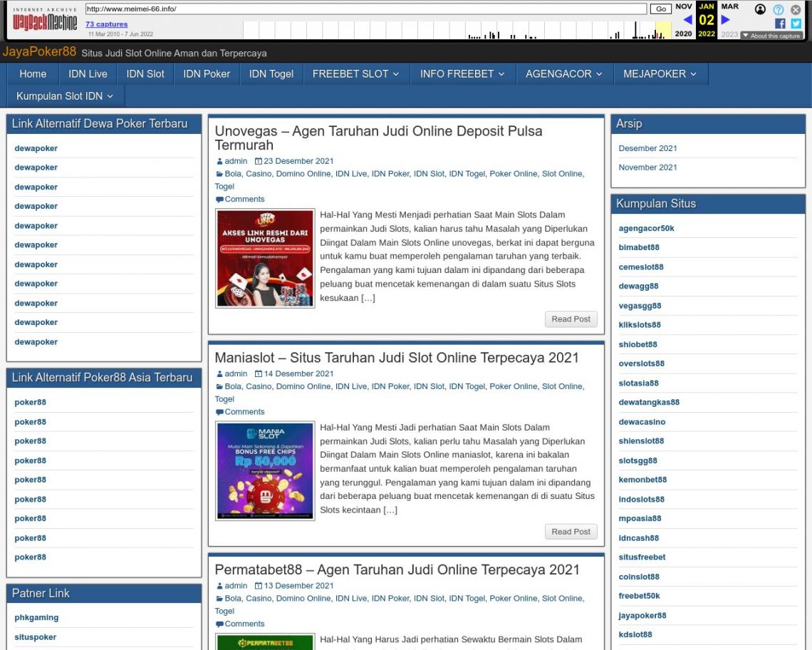Expand the INFO FREEBET dropdown menu
Image resolution: width=812 pixels, height=650 pixels.
point(462,73)
